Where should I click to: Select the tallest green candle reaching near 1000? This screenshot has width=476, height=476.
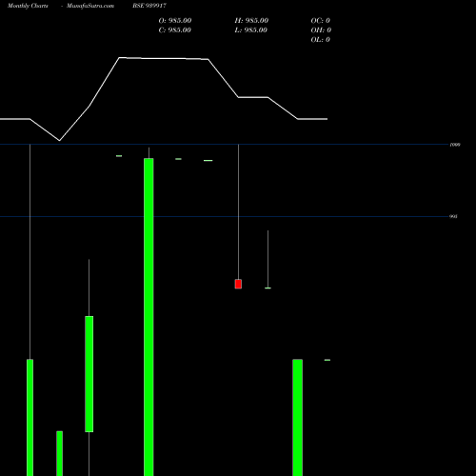click(149, 317)
